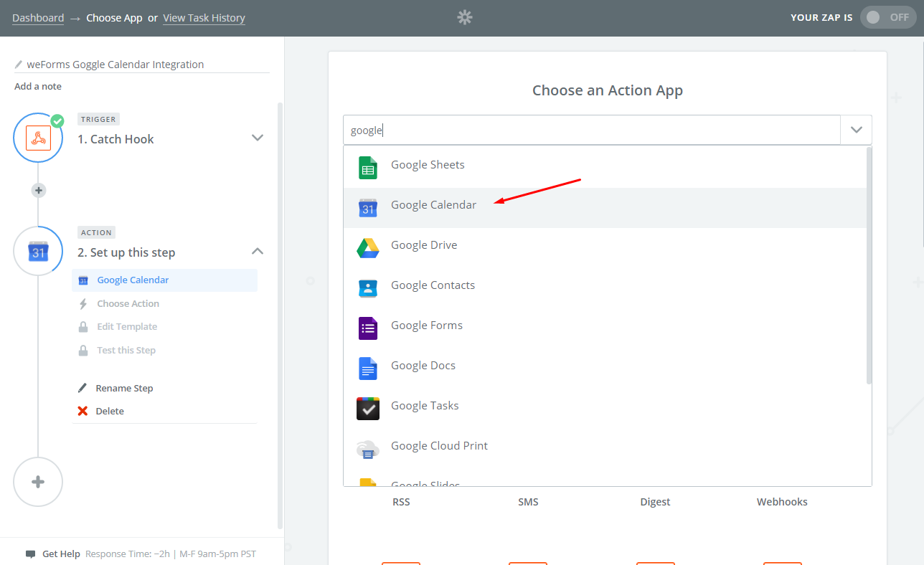Choose Google Drive from the list
This screenshot has height=565, width=924.
[605, 248]
